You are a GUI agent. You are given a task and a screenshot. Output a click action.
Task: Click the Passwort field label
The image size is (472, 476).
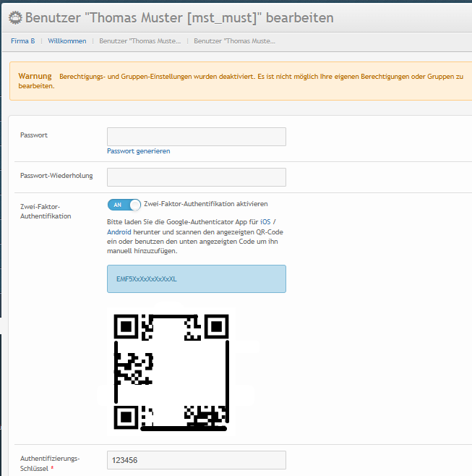click(34, 135)
